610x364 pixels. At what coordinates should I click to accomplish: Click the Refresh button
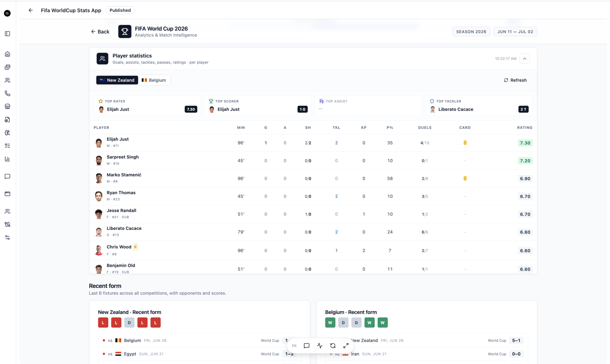coord(515,80)
